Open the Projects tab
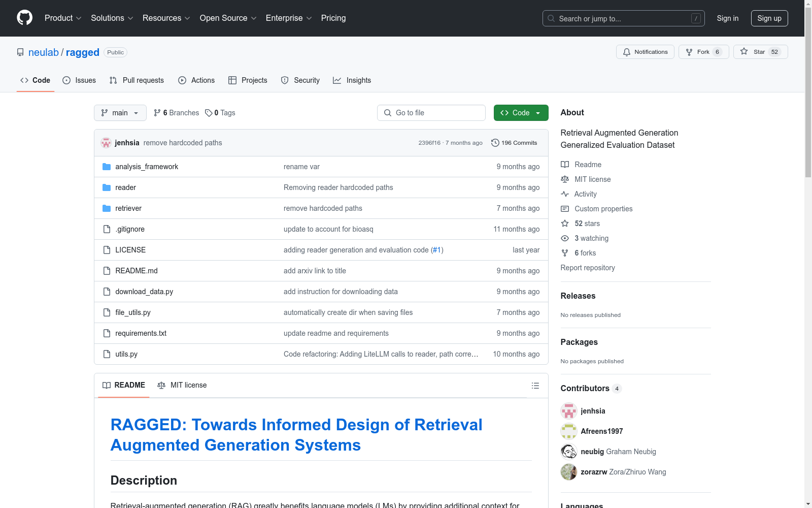Viewport: 812px width, 508px height. 248,80
